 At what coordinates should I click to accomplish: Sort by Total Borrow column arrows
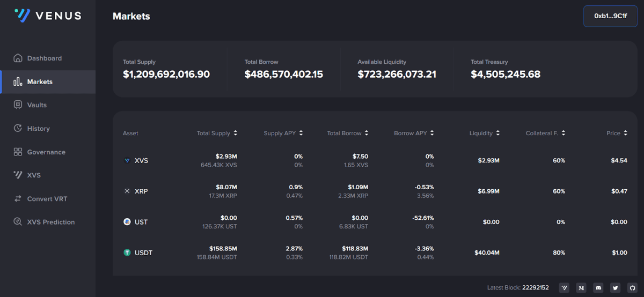click(x=366, y=133)
